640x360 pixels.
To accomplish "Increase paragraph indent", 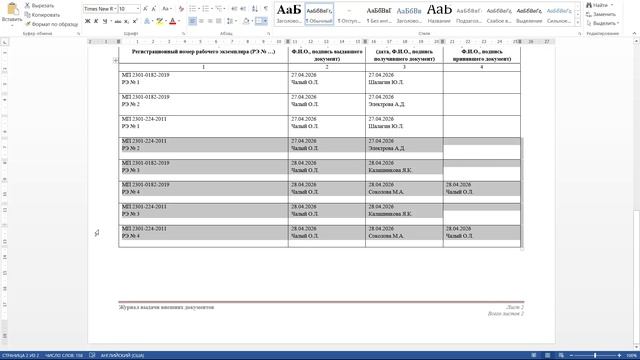I will [243, 9].
